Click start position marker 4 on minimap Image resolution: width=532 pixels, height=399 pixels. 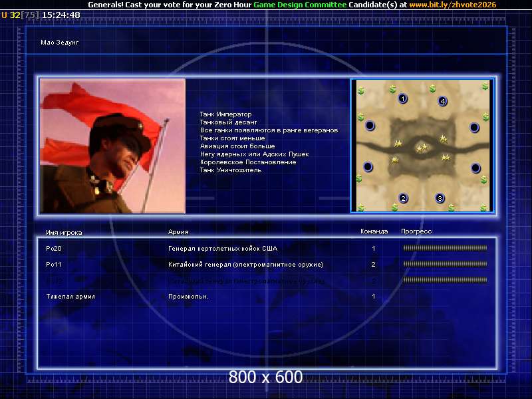[x=442, y=101]
